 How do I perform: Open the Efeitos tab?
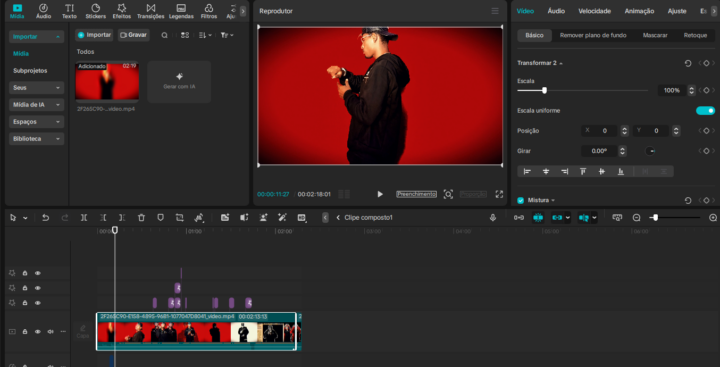[122, 11]
